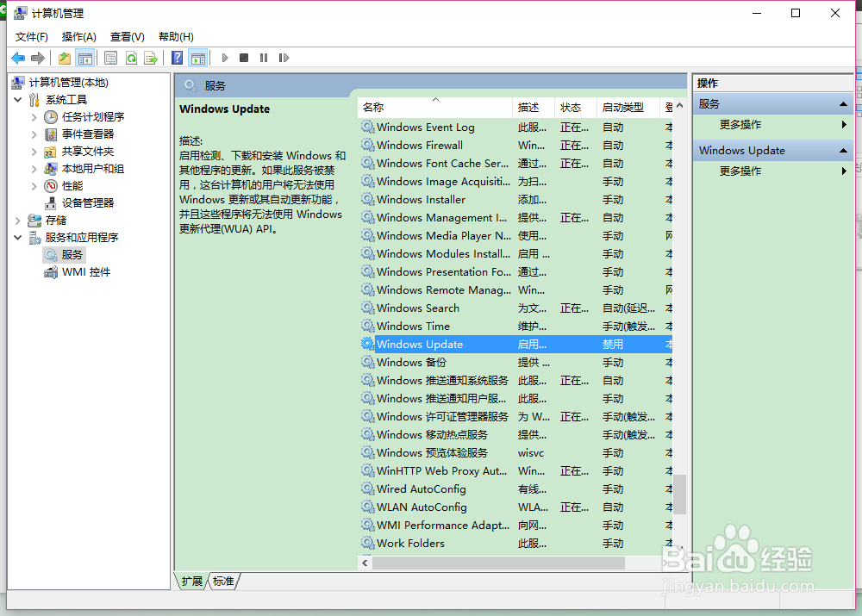This screenshot has height=616, width=862.
Task: Click the Restart service icon
Action: (284, 58)
